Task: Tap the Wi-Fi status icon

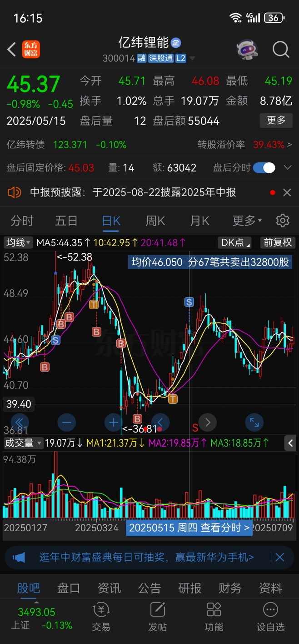Action: [x=236, y=18]
